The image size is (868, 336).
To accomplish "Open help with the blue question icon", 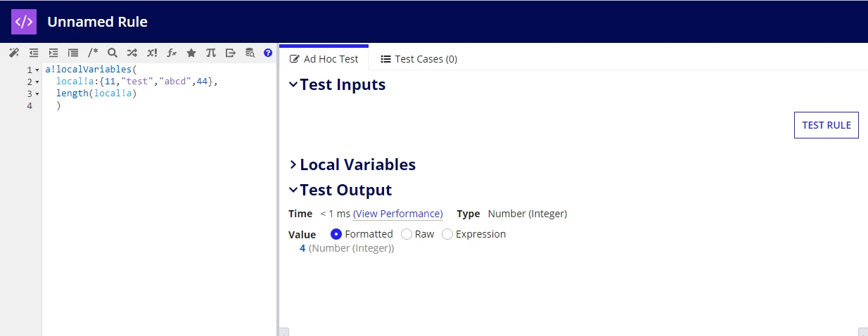I will pos(268,53).
